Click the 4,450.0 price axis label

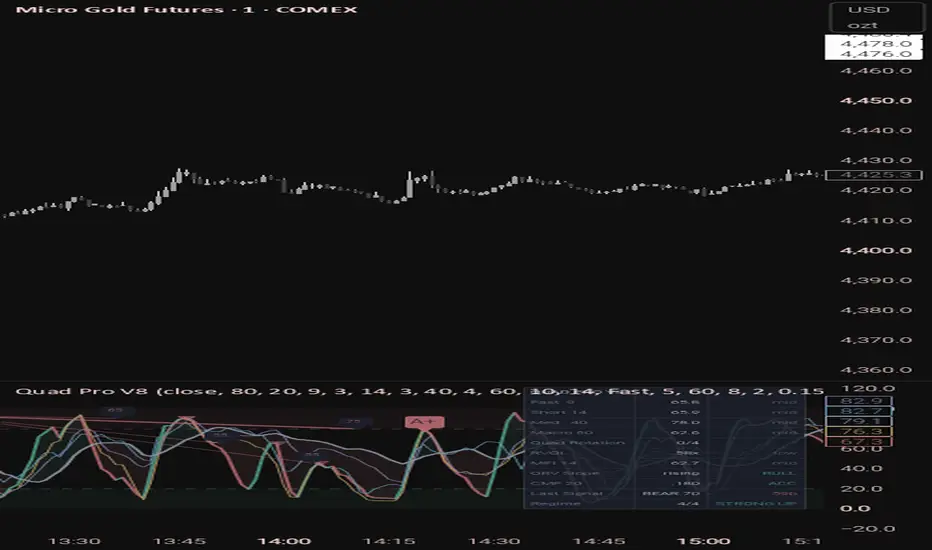coord(876,100)
